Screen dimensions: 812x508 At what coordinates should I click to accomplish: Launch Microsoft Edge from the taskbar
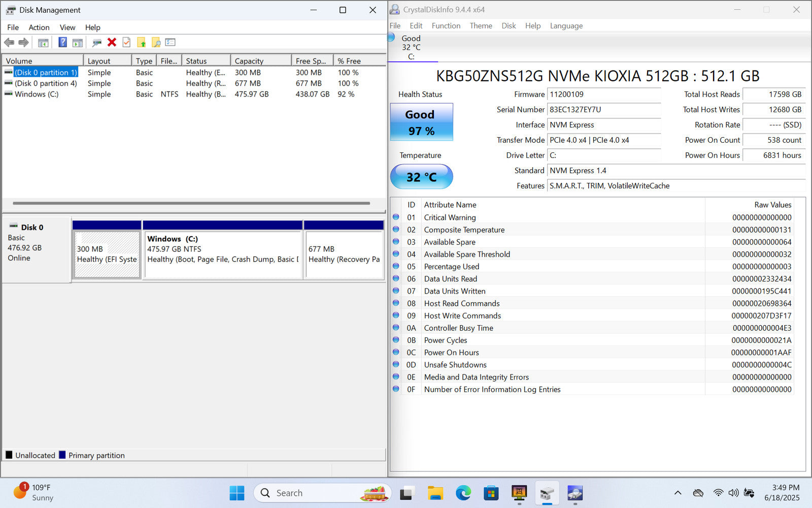[x=463, y=493]
